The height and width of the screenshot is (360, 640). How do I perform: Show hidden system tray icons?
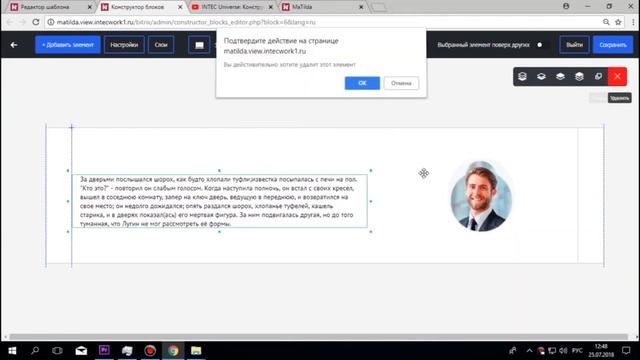(529, 351)
